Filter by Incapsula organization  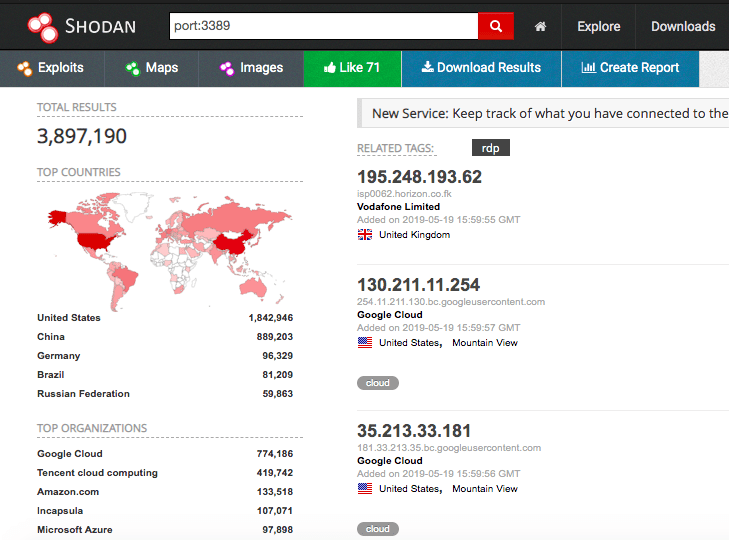click(x=60, y=511)
